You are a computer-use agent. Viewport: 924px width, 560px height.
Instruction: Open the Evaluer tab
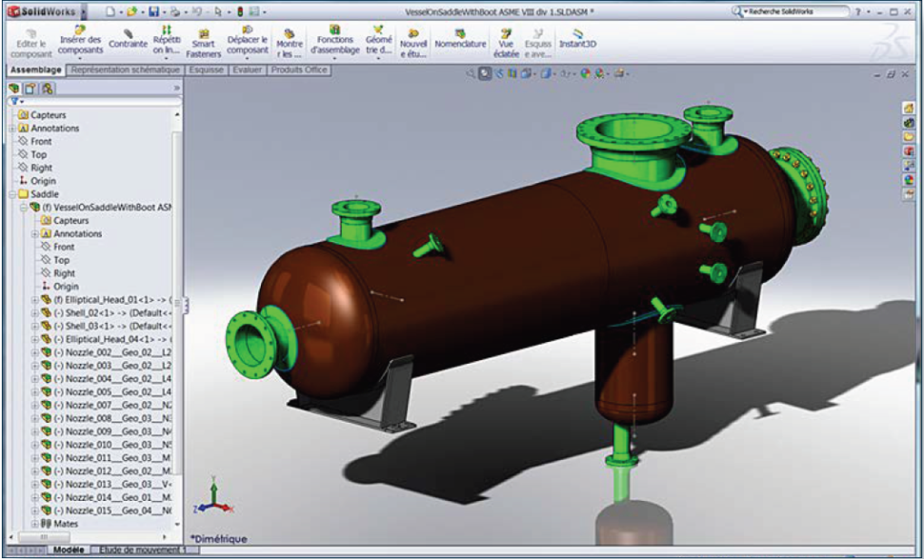[x=248, y=70]
